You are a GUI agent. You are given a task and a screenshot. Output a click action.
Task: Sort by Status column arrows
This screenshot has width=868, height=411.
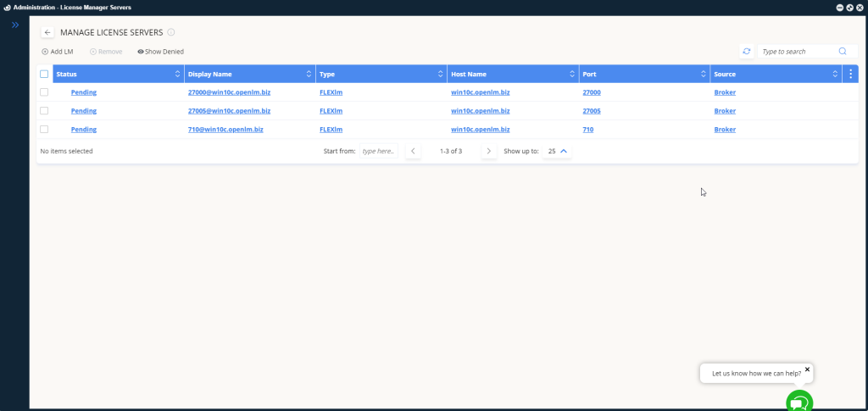coord(177,75)
